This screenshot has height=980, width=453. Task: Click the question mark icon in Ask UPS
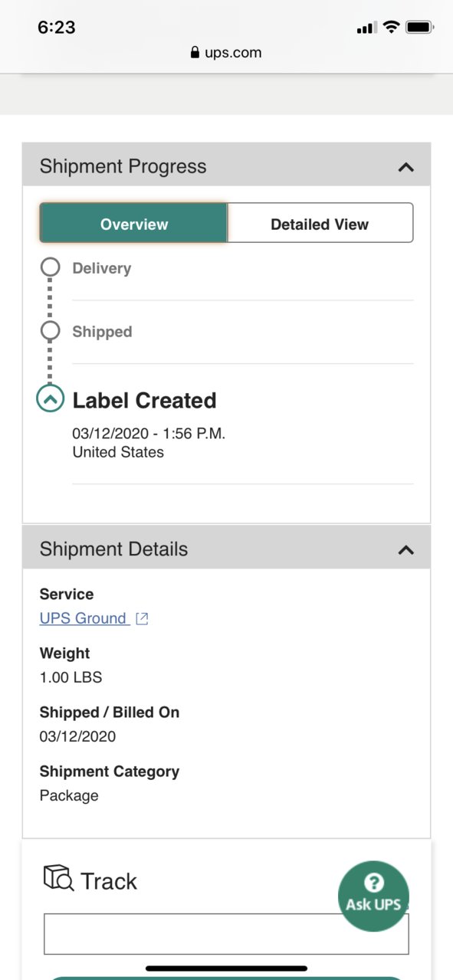pos(374,883)
